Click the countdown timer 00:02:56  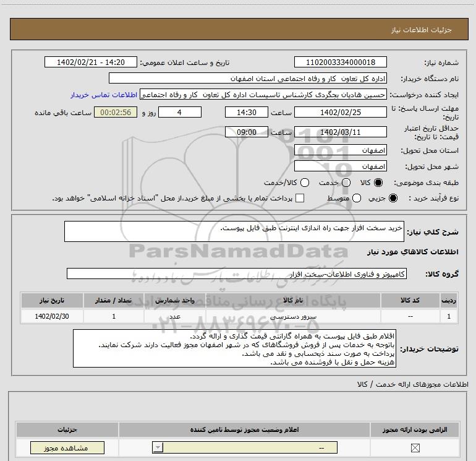(116, 112)
